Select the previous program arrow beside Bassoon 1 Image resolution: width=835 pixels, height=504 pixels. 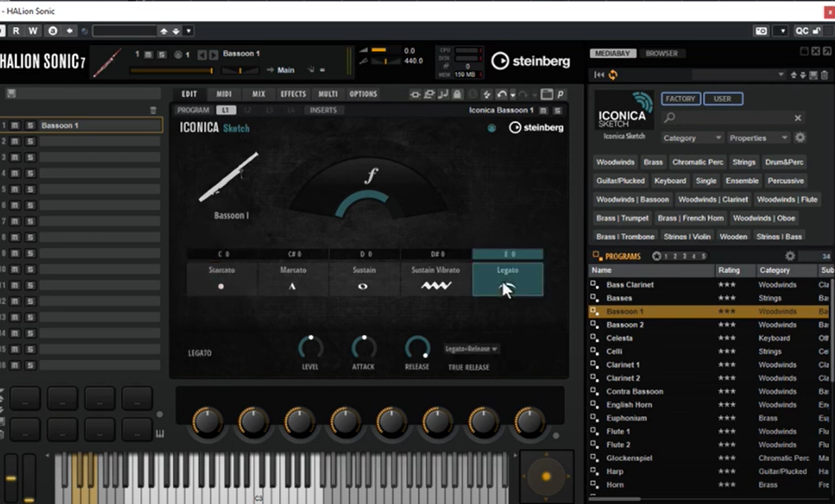(x=201, y=54)
